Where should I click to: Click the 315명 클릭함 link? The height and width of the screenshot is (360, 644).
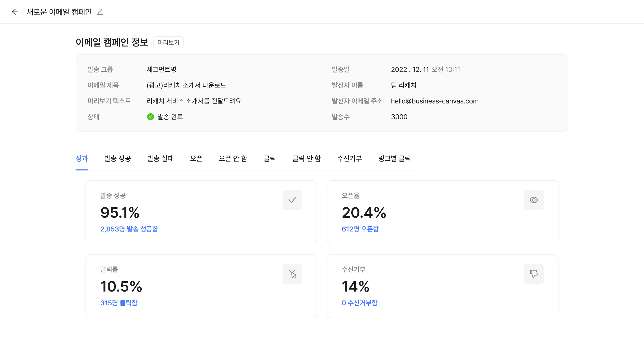(x=119, y=303)
